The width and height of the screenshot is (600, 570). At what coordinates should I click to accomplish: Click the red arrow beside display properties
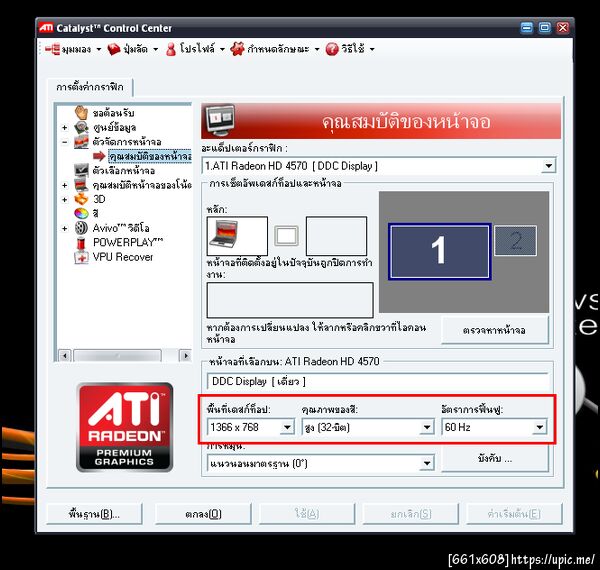99,156
